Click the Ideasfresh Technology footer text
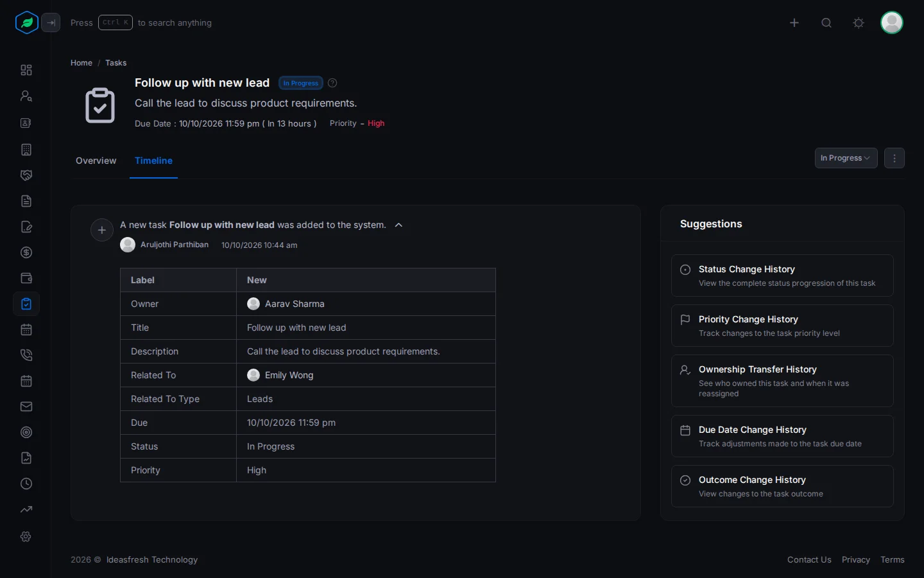 point(152,560)
